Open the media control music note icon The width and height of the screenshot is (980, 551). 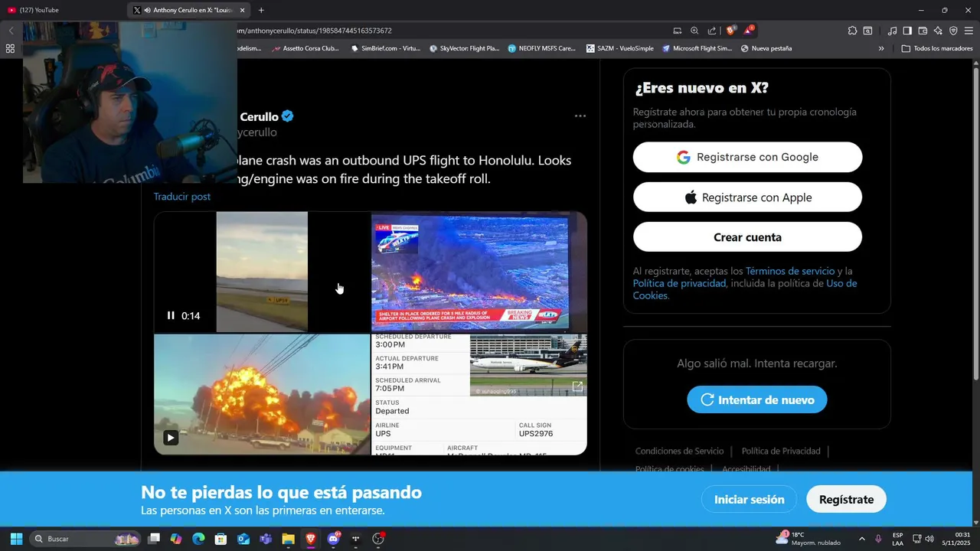click(892, 31)
